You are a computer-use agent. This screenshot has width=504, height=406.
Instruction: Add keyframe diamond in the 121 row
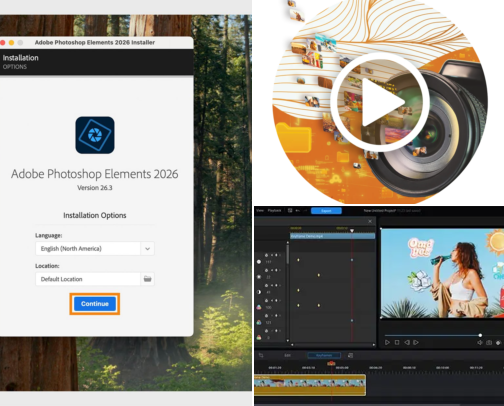pos(276,315)
